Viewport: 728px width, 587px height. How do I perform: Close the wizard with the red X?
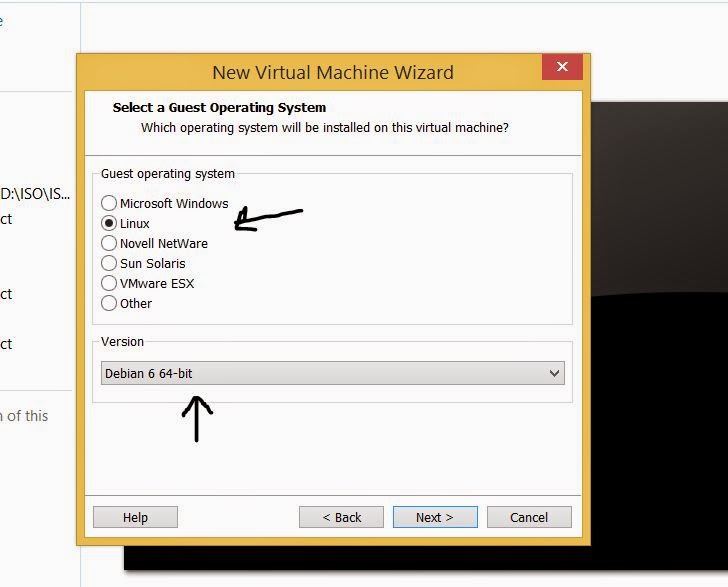click(562, 66)
